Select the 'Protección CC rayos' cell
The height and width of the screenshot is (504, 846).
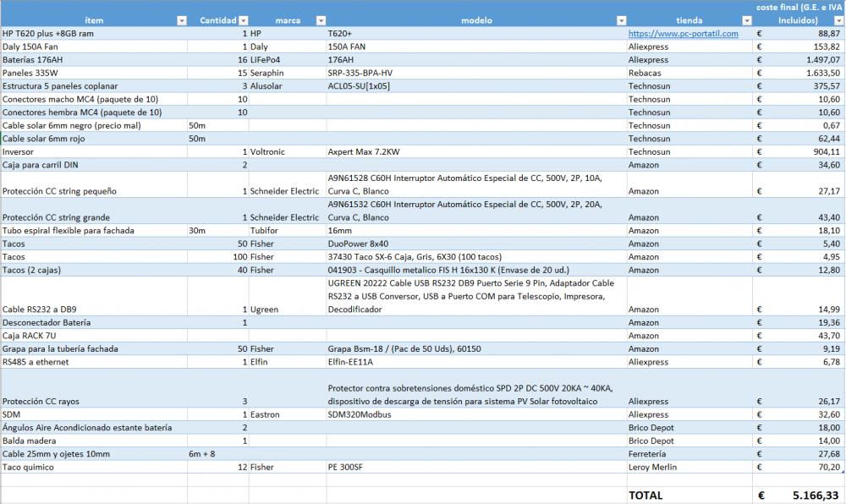pyautogui.click(x=95, y=388)
